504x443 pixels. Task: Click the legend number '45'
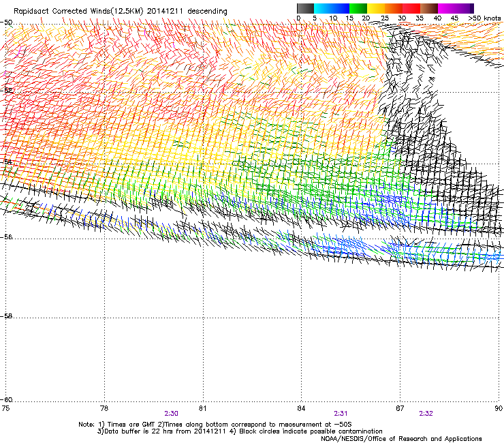click(454, 18)
